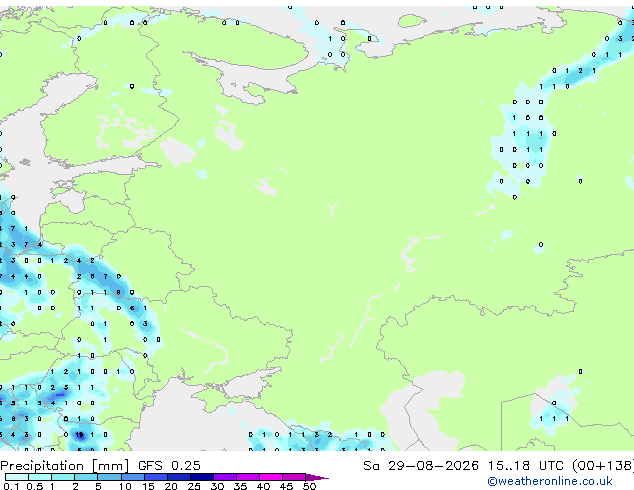
Task: Select the 25–30 mm dark blue swatch
Action: 201,477
